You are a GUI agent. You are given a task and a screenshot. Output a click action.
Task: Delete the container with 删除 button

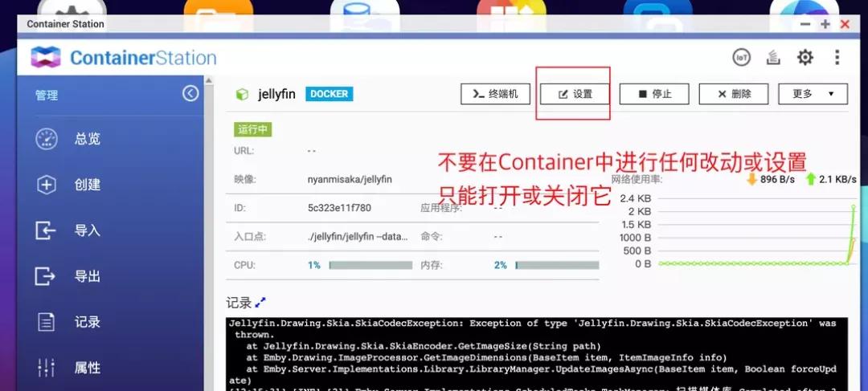pos(734,94)
